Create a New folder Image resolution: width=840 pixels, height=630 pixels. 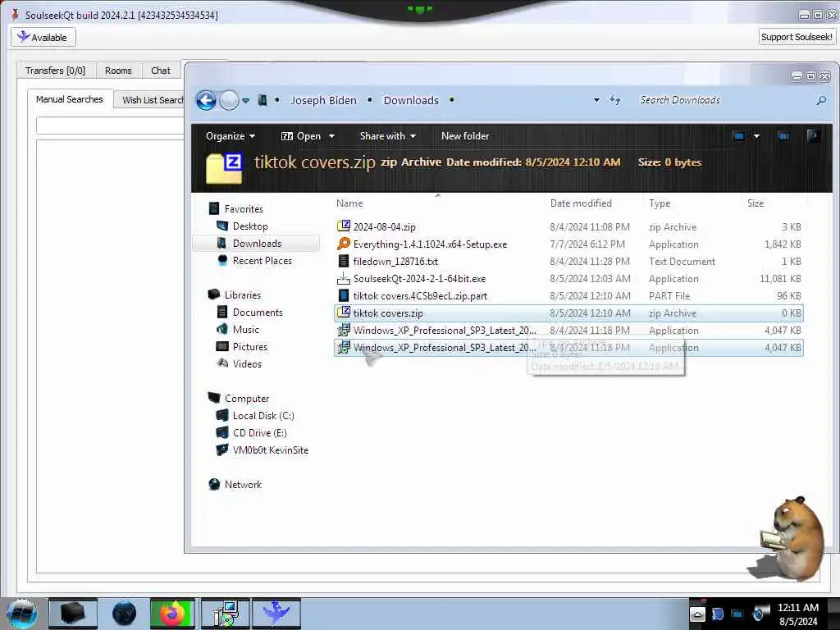465,136
